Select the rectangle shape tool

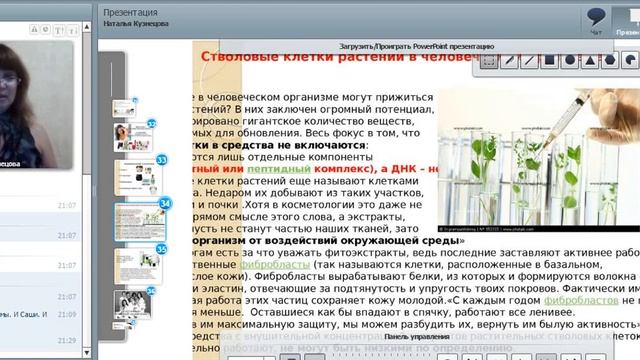[549, 60]
